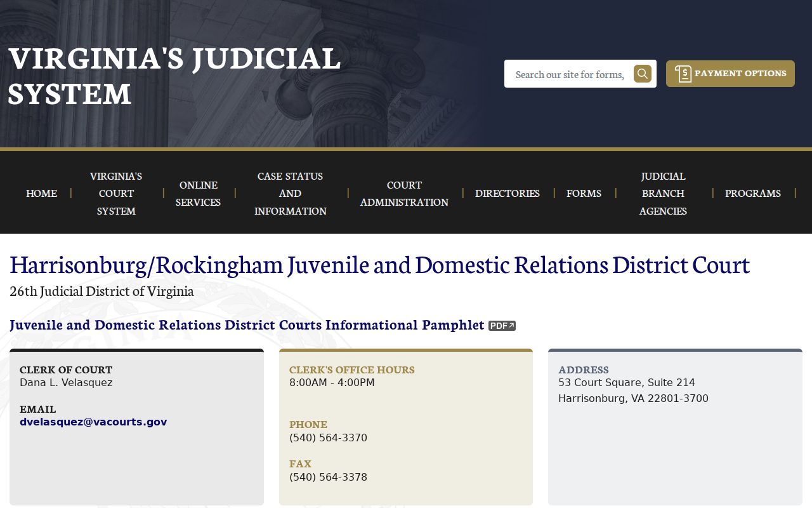812x508 pixels.
Task: Click the search magnifier icon button
Action: coord(643,74)
